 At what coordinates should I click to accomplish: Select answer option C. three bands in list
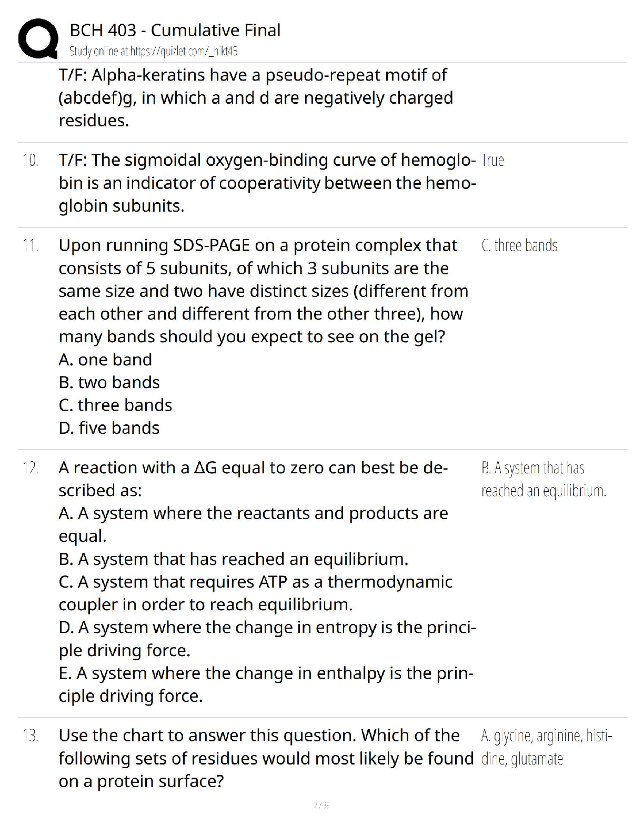(115, 405)
